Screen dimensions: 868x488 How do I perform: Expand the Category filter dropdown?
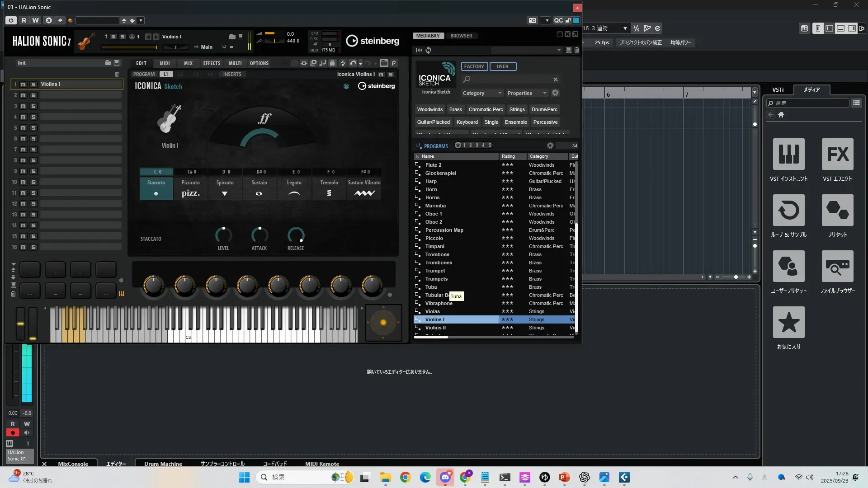(x=481, y=93)
